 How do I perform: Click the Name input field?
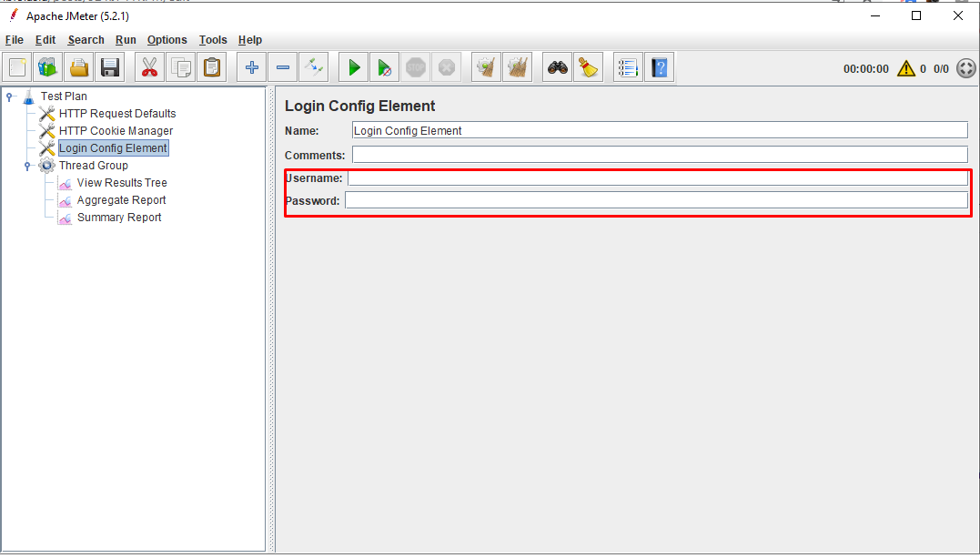(660, 130)
